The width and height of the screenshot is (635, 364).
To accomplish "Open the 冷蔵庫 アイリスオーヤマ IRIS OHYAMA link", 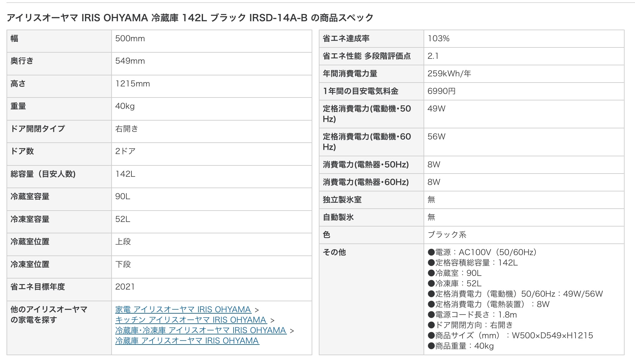I will pyautogui.click(x=187, y=341).
